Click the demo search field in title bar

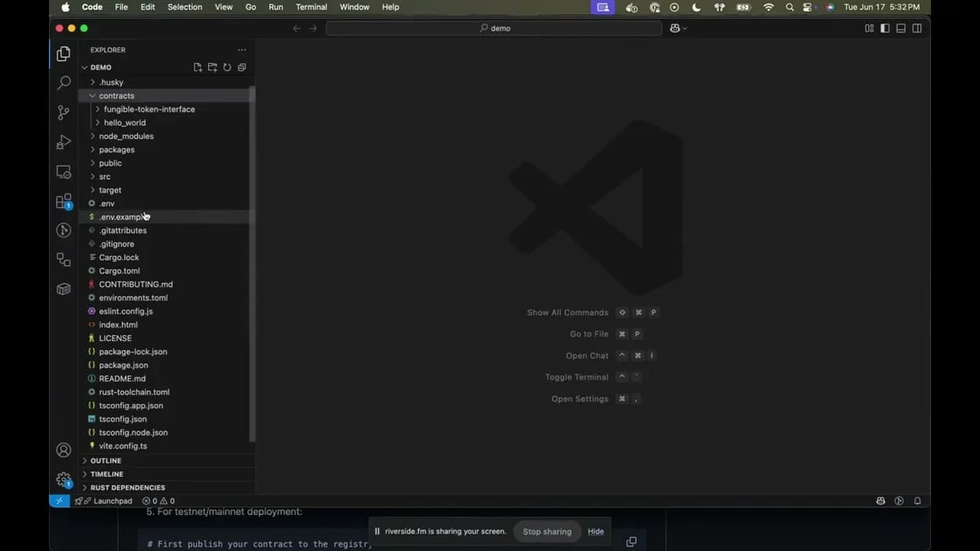coord(494,28)
